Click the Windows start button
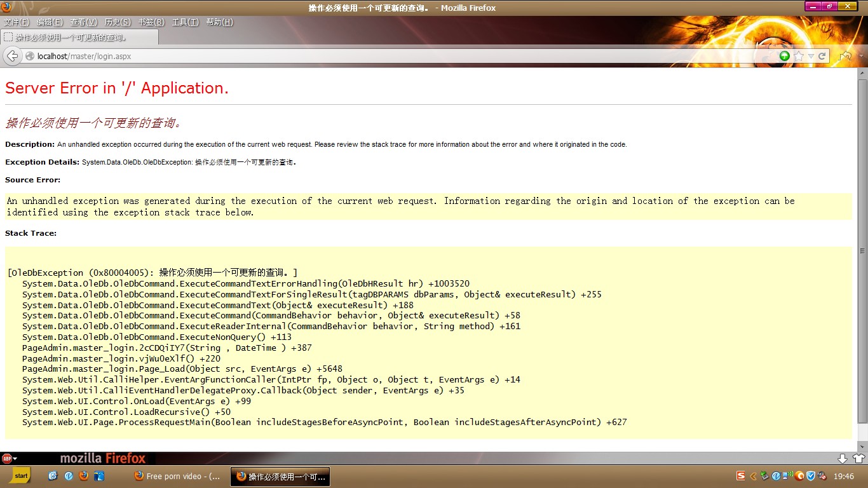This screenshot has width=868, height=488. click(x=20, y=476)
